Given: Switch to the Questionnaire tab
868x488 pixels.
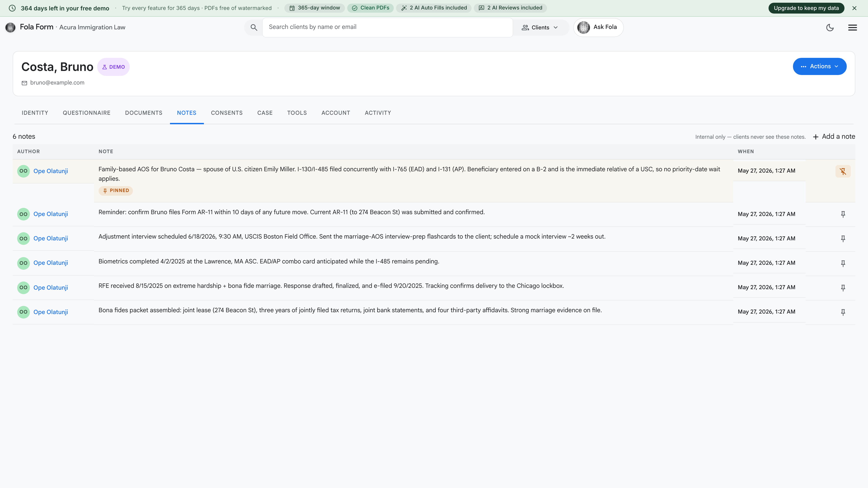Looking at the screenshot, I should click(87, 113).
